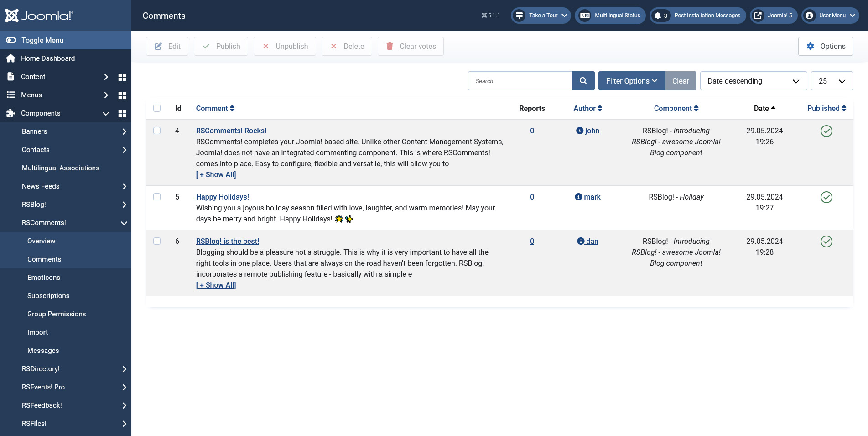Open the Menus dashboard grid icon
The height and width of the screenshot is (436, 868).
[x=122, y=95]
